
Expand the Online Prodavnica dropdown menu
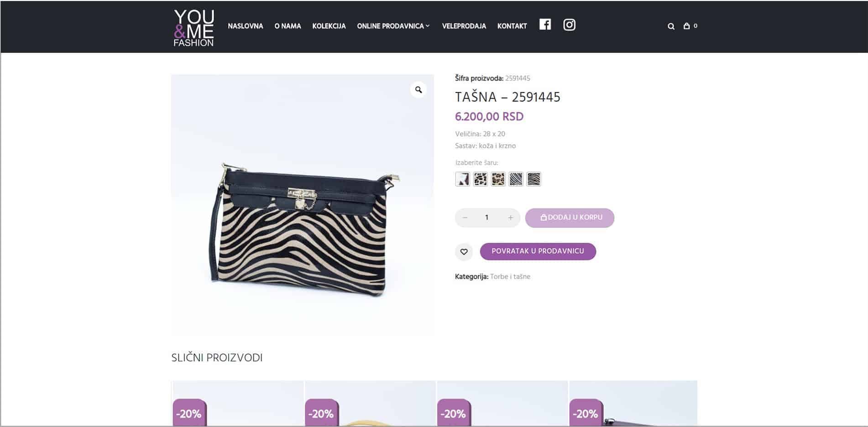[393, 26]
